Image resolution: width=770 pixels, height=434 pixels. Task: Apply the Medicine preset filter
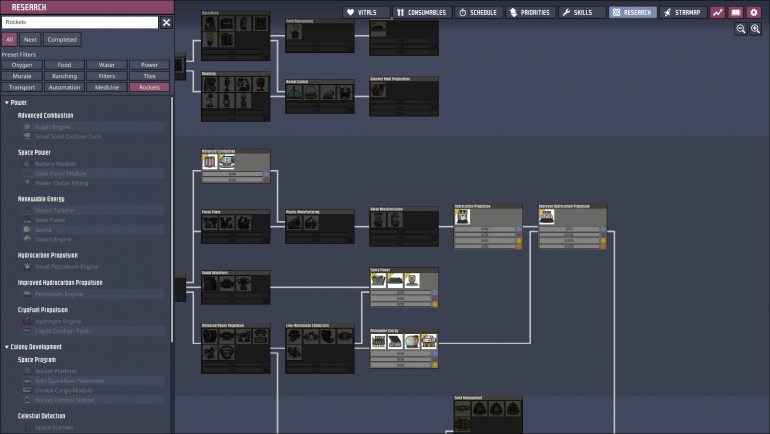coord(107,87)
